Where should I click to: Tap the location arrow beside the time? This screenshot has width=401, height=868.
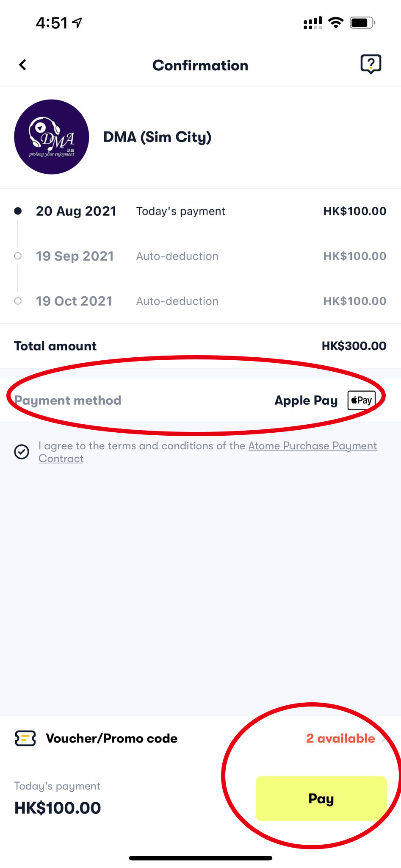click(x=77, y=23)
